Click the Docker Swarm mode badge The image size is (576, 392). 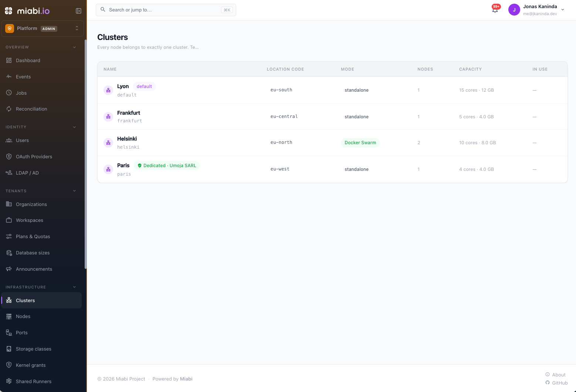(360, 143)
